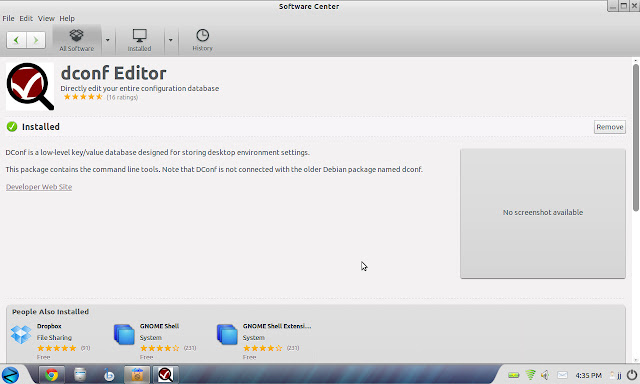Open the 16 ratings count
This screenshot has height=384, width=640.
tap(122, 97)
